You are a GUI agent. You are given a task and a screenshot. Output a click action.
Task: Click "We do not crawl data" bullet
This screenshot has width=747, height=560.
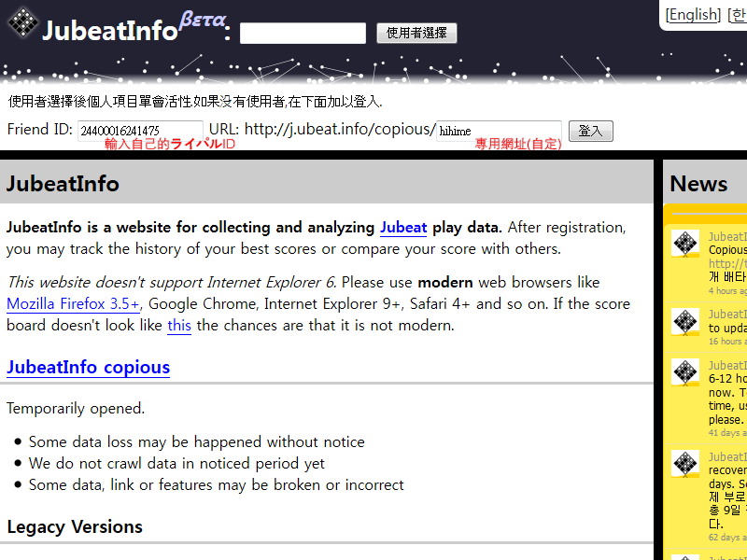coord(176,463)
